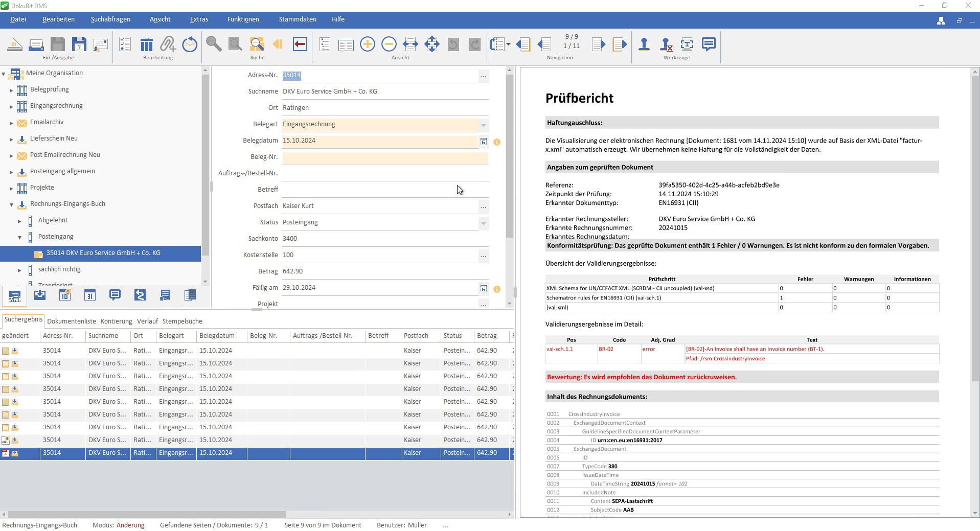Click the remove stamp icon
This screenshot has width=980, height=531.
point(666,45)
